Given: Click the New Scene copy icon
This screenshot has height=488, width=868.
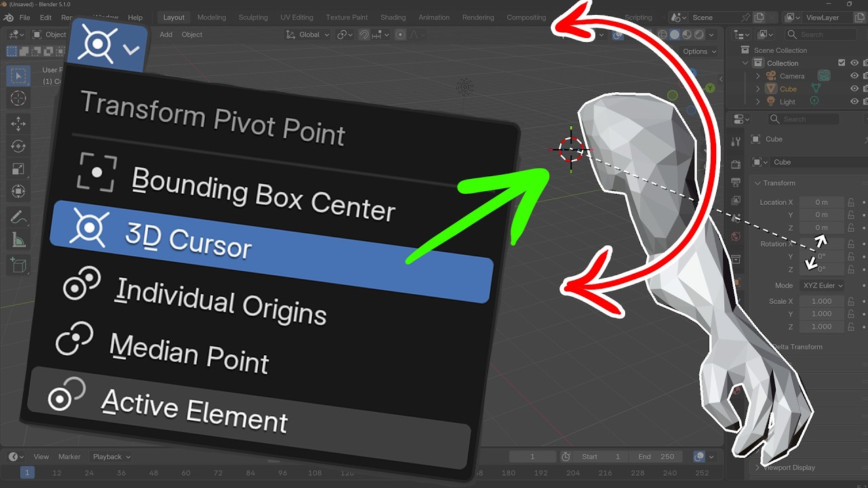Looking at the screenshot, I should 759,17.
